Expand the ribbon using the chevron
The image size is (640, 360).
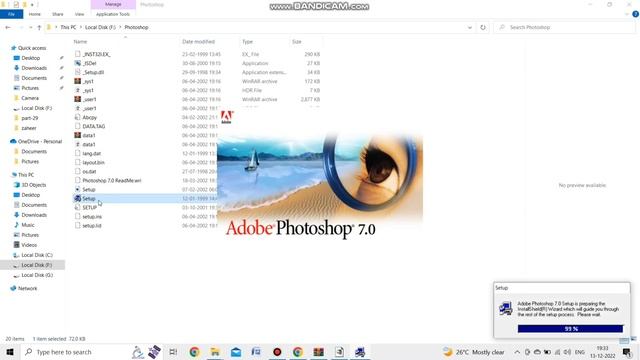(x=627, y=14)
